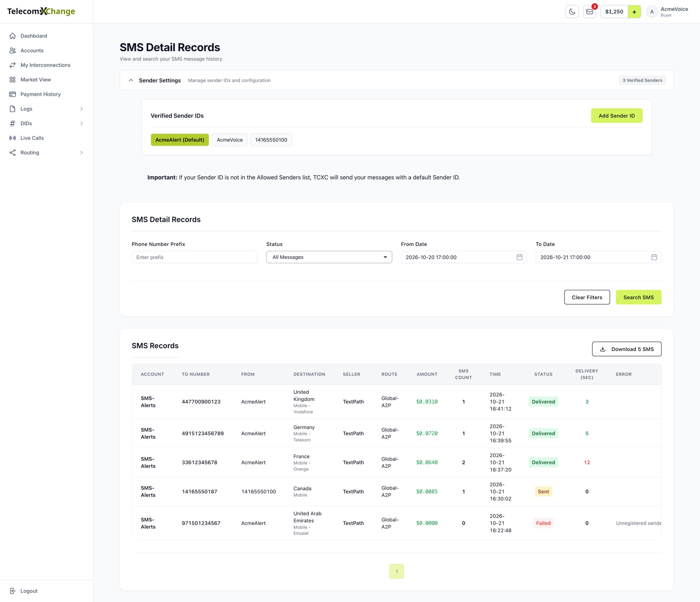700x602 pixels.
Task: Go to page 1 in pagination
Action: (x=397, y=571)
